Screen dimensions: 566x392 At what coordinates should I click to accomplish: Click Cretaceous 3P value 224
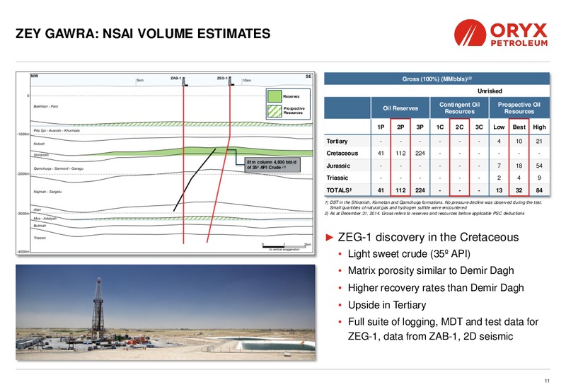click(420, 153)
